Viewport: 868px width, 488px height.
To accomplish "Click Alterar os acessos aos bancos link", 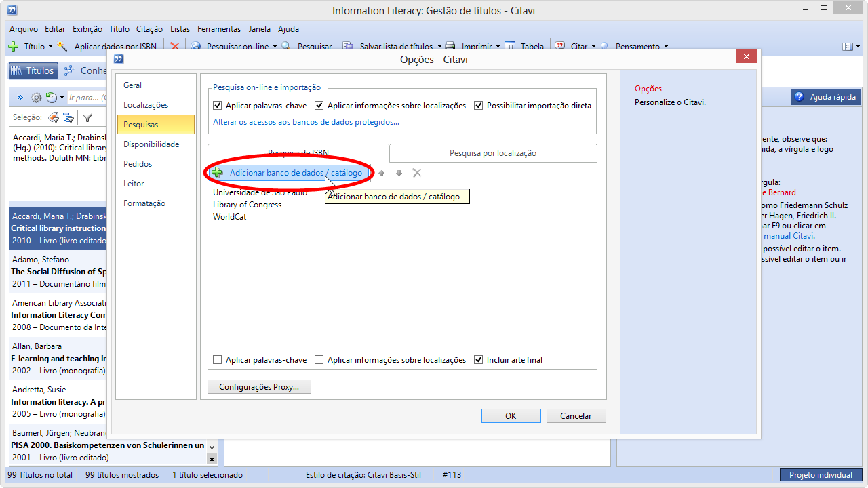I will 307,122.
